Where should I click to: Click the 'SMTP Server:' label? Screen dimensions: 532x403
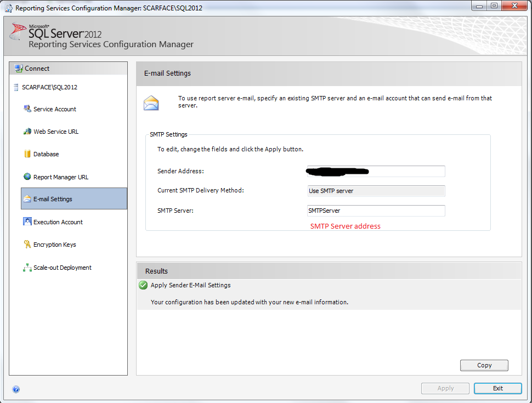176,211
